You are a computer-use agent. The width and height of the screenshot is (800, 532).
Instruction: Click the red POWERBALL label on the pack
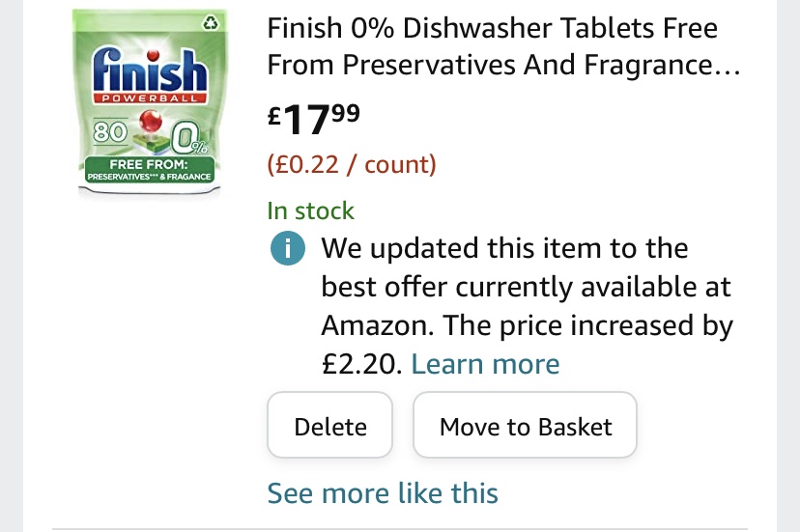150,98
